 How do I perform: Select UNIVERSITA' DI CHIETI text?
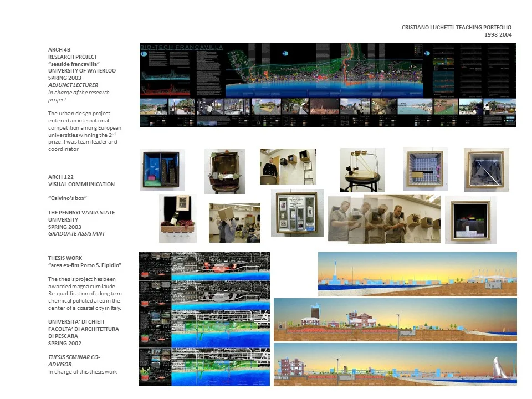(76, 321)
